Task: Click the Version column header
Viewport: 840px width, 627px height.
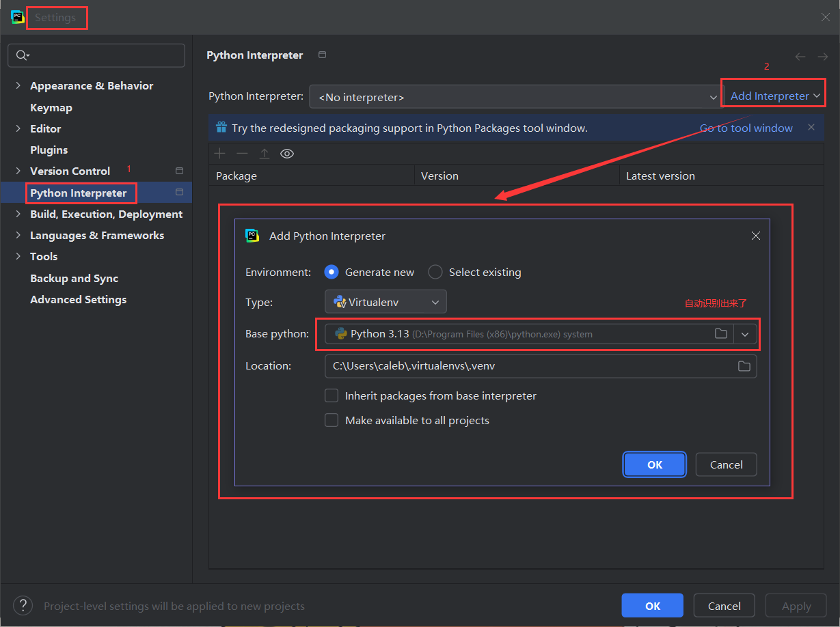Action: point(517,176)
